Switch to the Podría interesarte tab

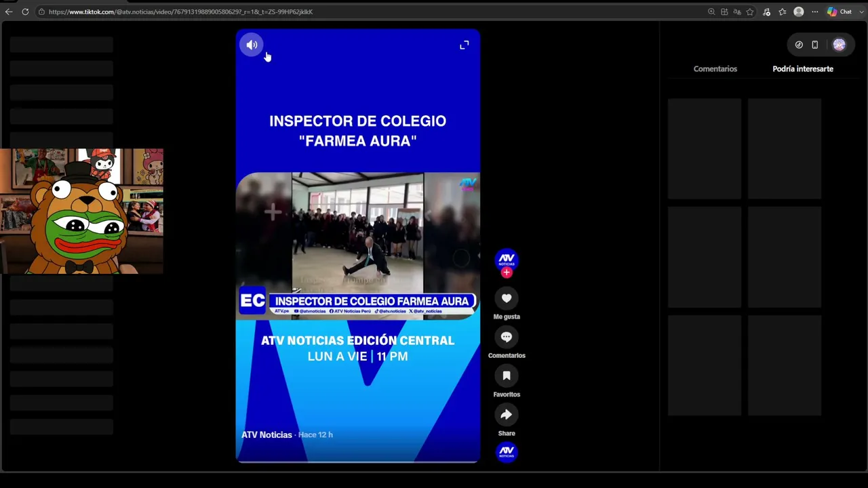tap(803, 69)
